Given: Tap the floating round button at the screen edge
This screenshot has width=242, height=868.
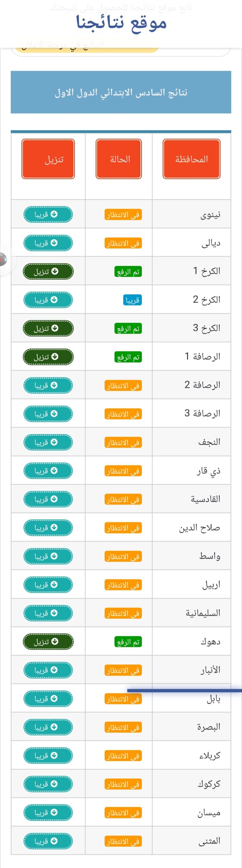Looking at the screenshot, I should pyautogui.click(x=3, y=259).
